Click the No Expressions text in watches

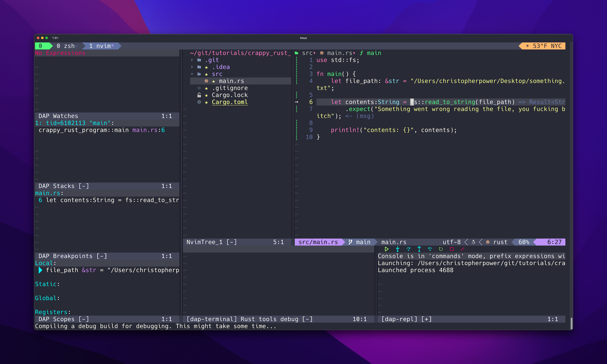60,53
